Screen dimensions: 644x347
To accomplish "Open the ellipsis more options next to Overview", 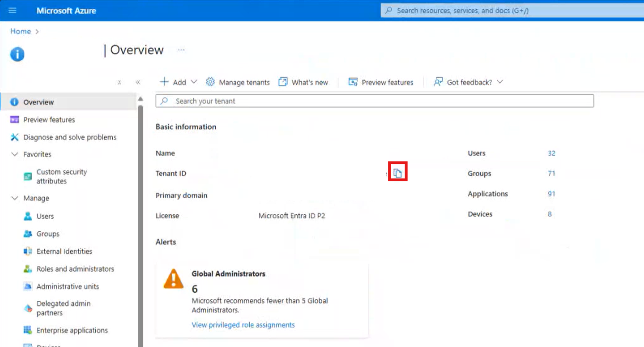I will 181,50.
